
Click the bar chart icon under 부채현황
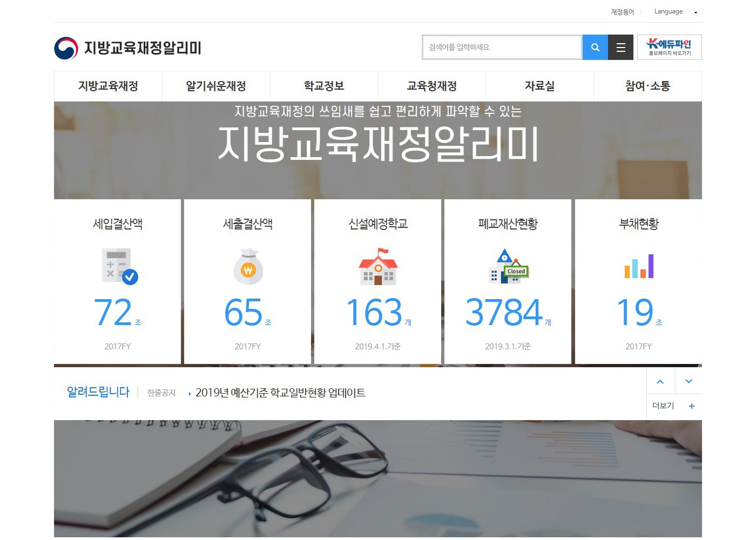click(x=639, y=267)
